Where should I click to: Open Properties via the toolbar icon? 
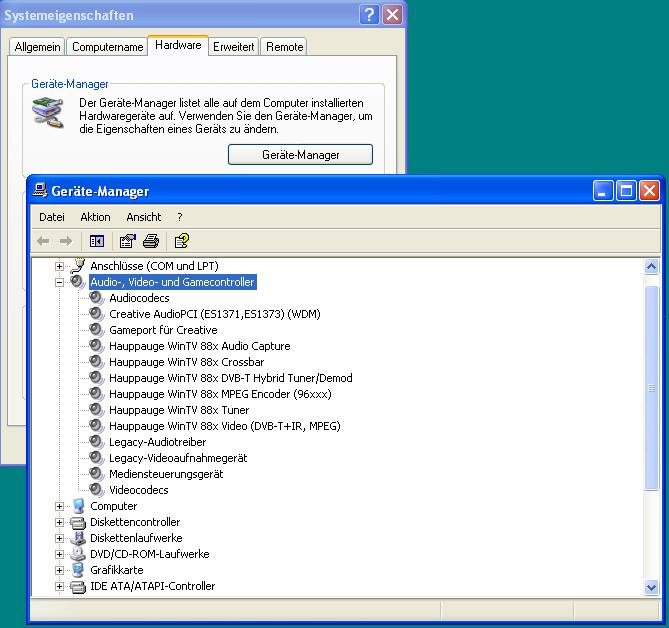[127, 241]
